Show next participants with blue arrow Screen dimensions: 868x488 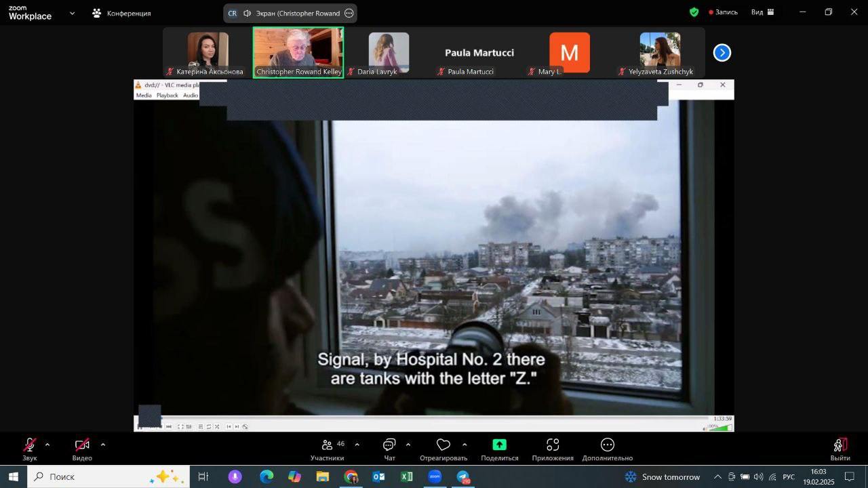click(722, 53)
